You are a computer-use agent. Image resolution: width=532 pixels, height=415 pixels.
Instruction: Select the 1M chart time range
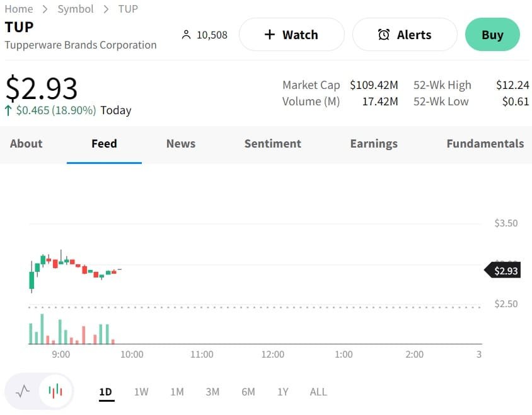(x=177, y=392)
